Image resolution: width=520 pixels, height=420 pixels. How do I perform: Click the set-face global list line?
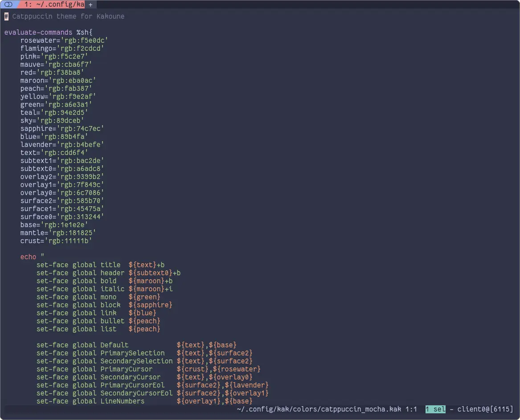click(x=98, y=329)
